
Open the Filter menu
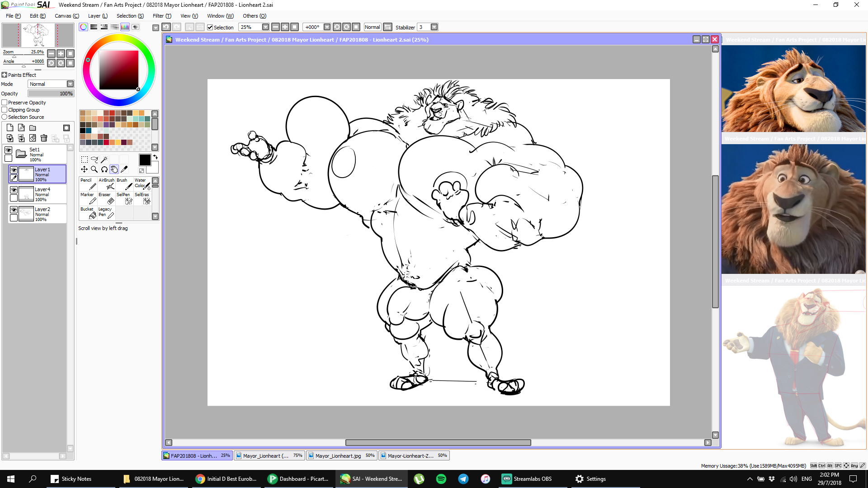pyautogui.click(x=161, y=16)
